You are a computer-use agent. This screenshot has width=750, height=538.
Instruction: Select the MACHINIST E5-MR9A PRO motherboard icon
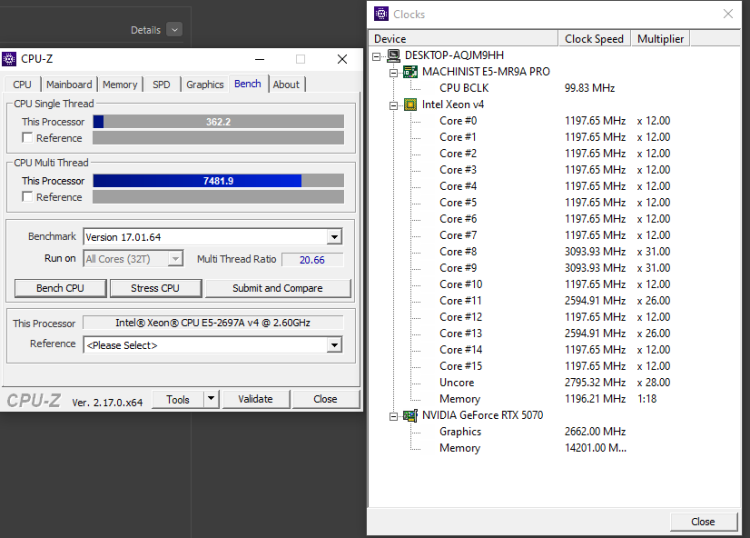click(410, 72)
